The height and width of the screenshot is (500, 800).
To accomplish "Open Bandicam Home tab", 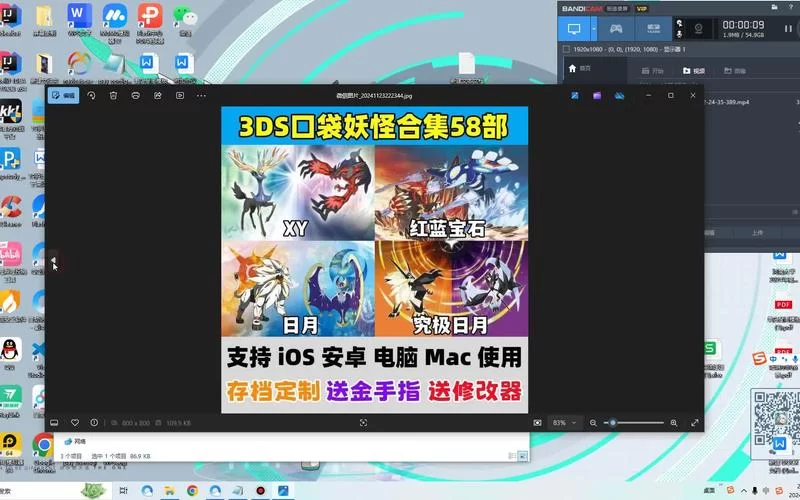I will click(x=580, y=68).
